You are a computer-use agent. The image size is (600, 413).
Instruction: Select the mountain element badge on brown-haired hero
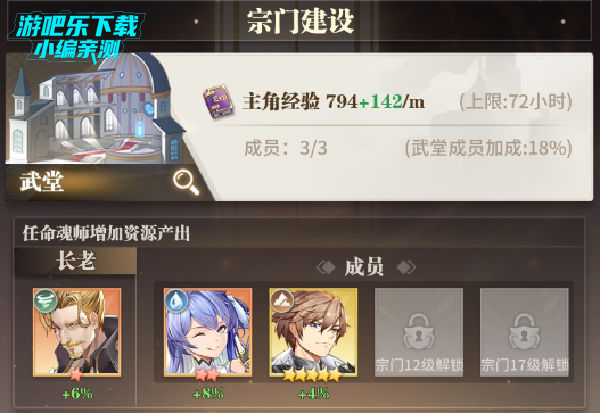click(x=282, y=300)
